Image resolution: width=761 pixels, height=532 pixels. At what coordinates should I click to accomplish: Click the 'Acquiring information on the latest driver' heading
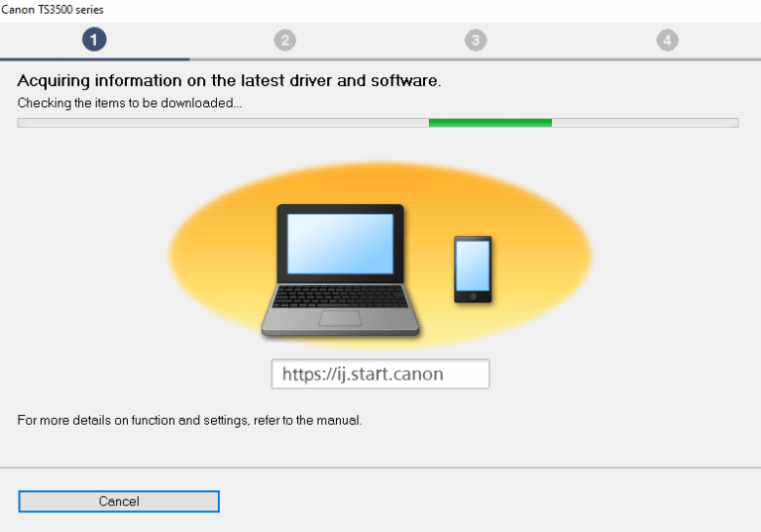(229, 80)
